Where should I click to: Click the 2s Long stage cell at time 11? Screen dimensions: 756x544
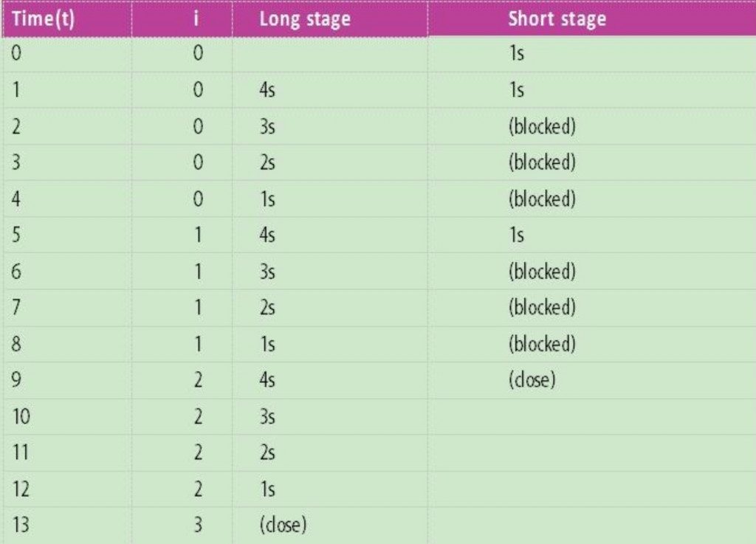(x=267, y=453)
